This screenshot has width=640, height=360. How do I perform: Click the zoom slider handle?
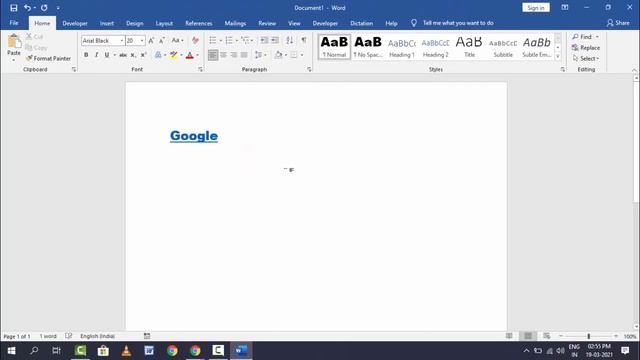click(589, 336)
